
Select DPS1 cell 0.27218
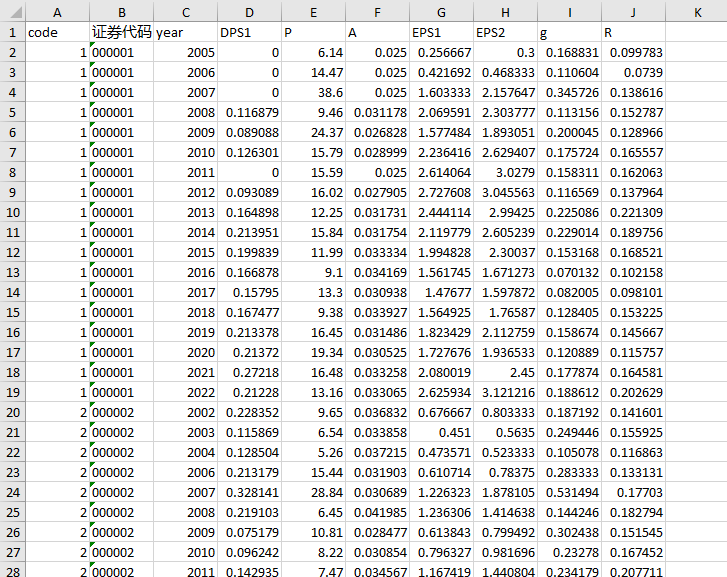[x=249, y=372]
